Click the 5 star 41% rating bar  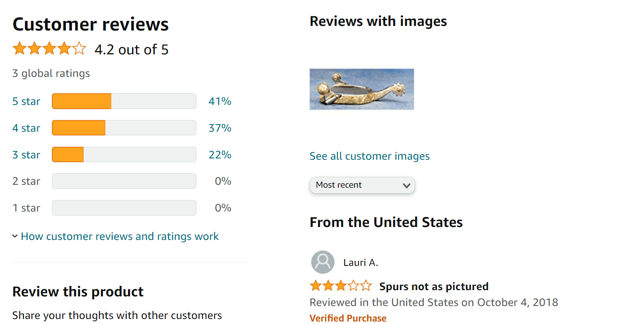pyautogui.click(x=124, y=101)
